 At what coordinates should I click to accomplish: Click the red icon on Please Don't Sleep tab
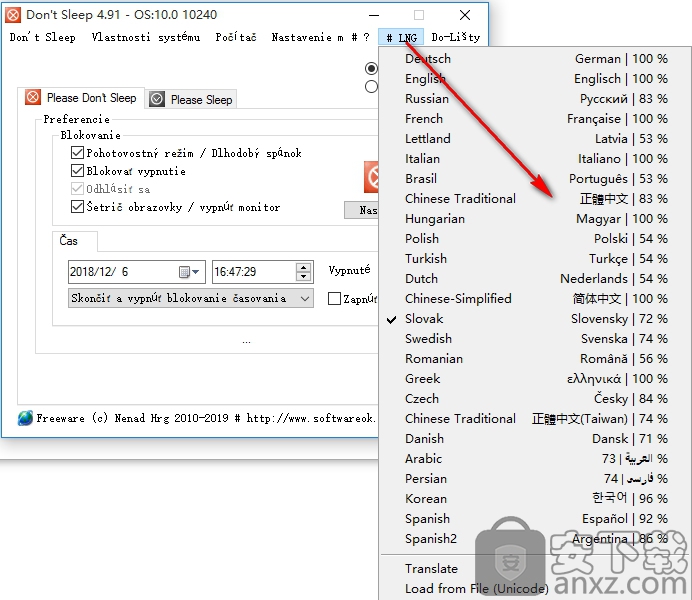coord(33,97)
